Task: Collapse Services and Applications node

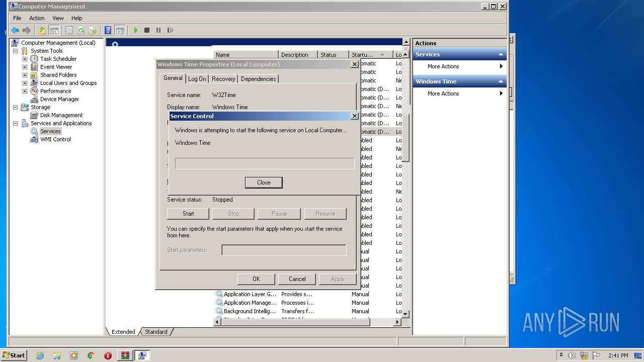Action: point(15,123)
